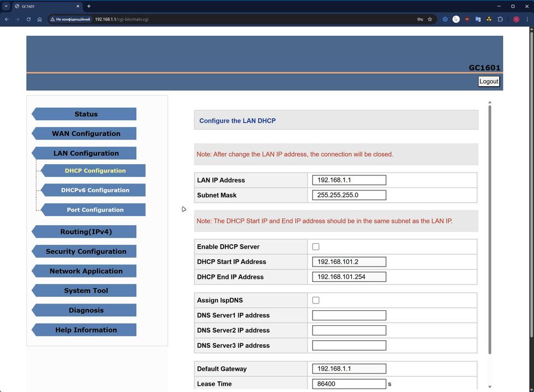Screen dimensions: 534x392
Task: Open WAN Configuration menu
Action: point(84,133)
